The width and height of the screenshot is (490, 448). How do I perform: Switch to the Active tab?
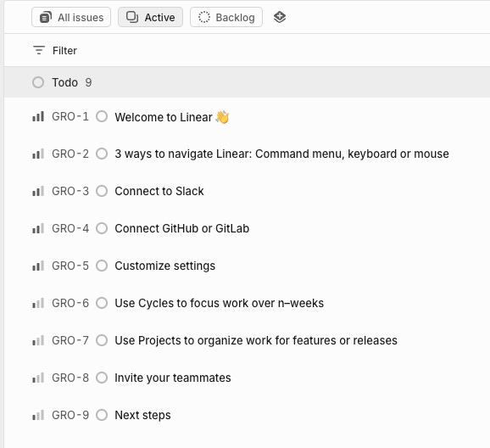[x=150, y=17]
